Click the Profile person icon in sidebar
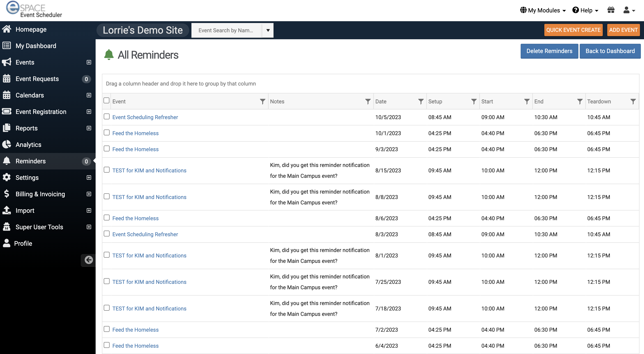This screenshot has height=354, width=644. 7,243
